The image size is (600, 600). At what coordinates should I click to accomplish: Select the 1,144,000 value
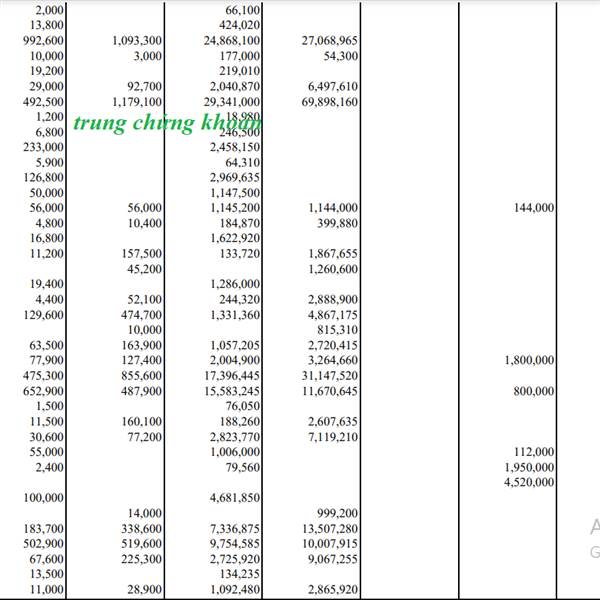tap(333, 208)
